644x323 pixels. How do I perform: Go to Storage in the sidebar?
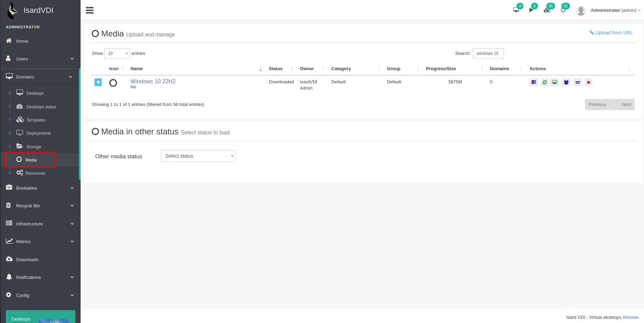pyautogui.click(x=34, y=147)
